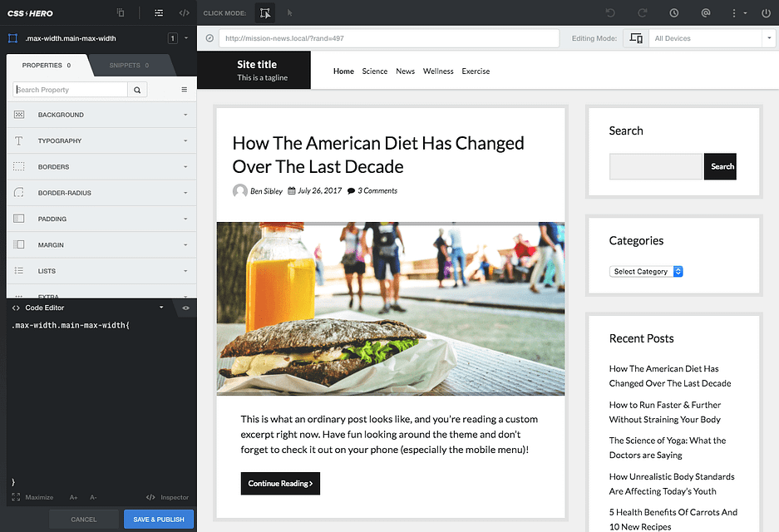Click the Ben Sibley author avatar
Screen dimensions: 779x532
[x=240, y=190]
